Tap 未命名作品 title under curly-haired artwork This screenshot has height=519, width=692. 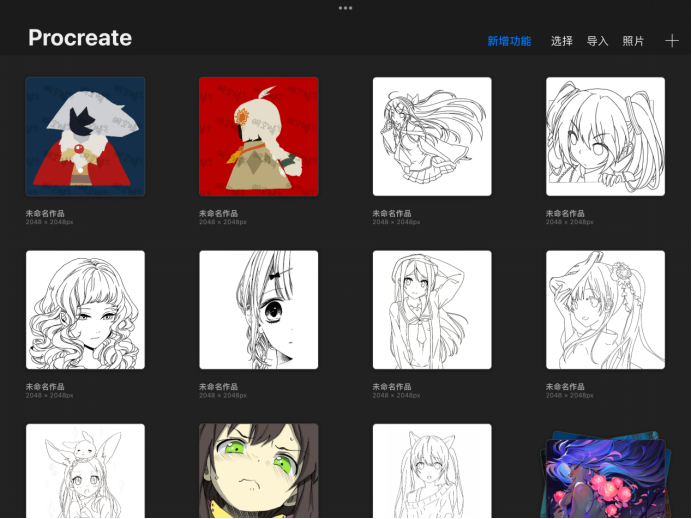pos(45,387)
